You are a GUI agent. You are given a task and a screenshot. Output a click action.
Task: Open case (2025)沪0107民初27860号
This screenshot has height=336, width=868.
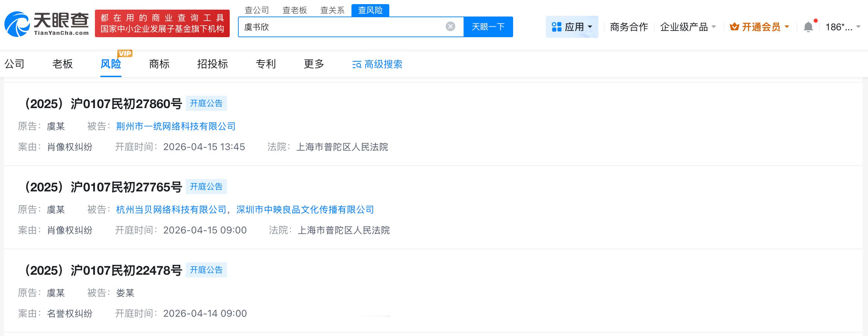tap(102, 104)
